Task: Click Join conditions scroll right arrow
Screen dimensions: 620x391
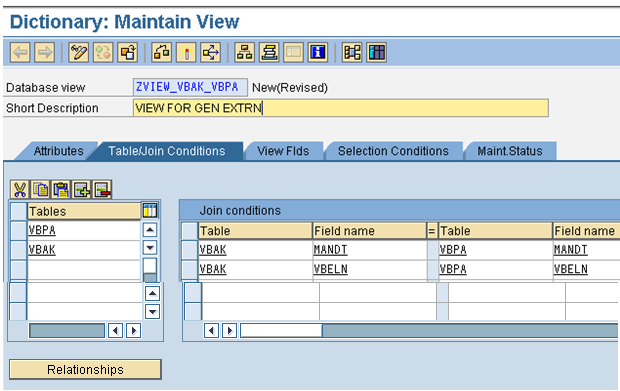Action: [229, 330]
